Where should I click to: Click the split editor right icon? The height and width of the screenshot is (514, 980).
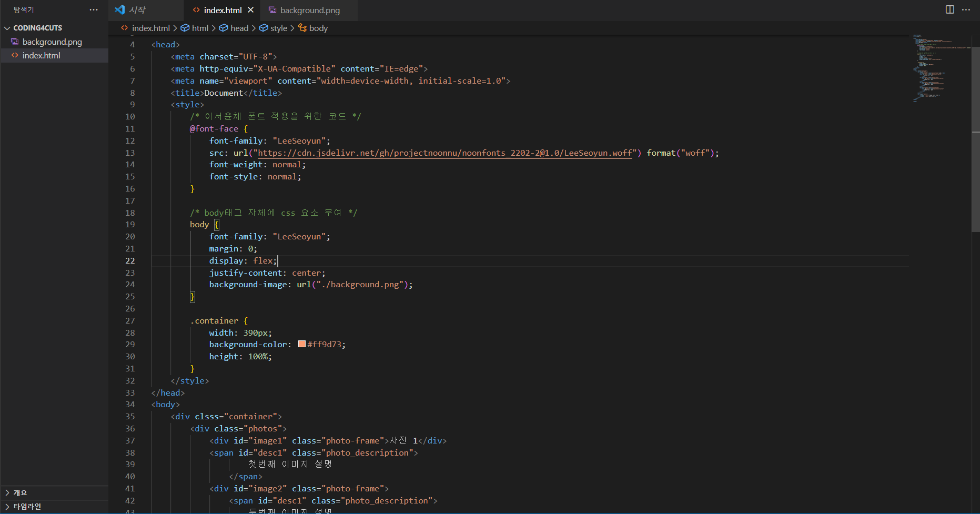tap(950, 9)
